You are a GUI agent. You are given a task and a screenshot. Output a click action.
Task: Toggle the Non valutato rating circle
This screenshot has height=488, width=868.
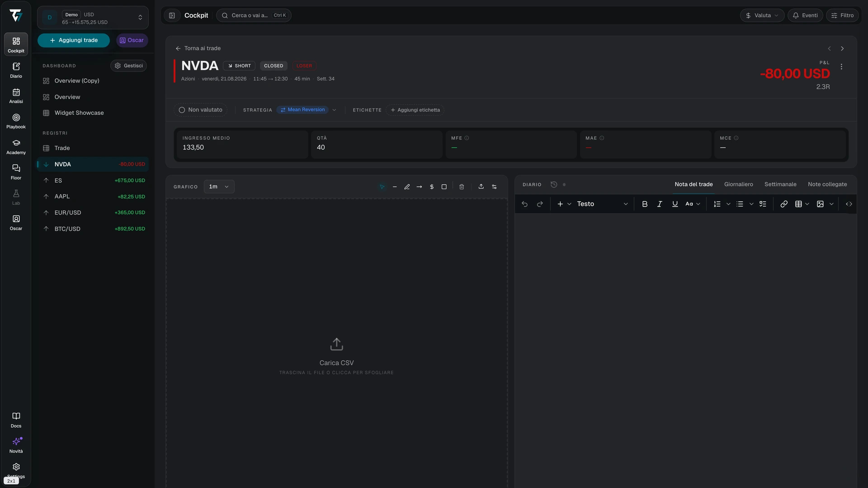182,110
